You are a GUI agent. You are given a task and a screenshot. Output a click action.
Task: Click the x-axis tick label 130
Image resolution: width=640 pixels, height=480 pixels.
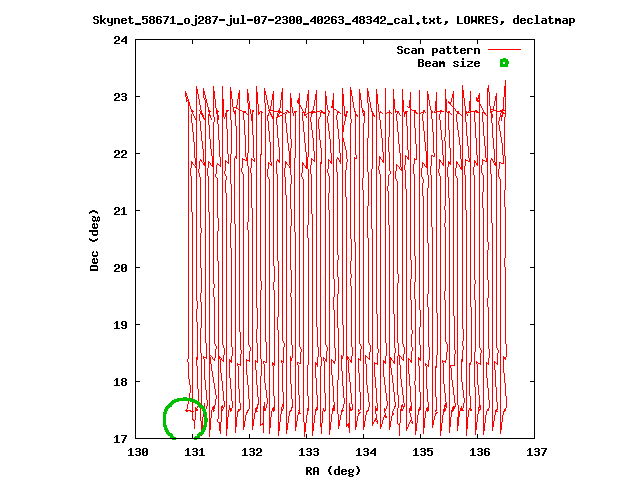click(x=138, y=452)
